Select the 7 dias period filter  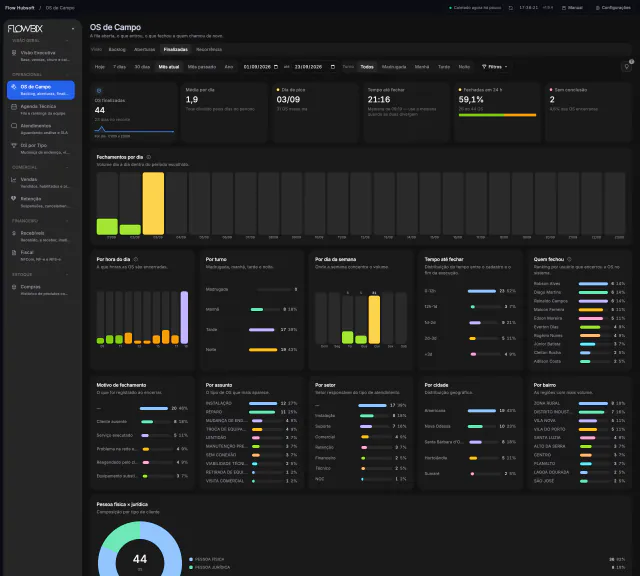tap(120, 67)
